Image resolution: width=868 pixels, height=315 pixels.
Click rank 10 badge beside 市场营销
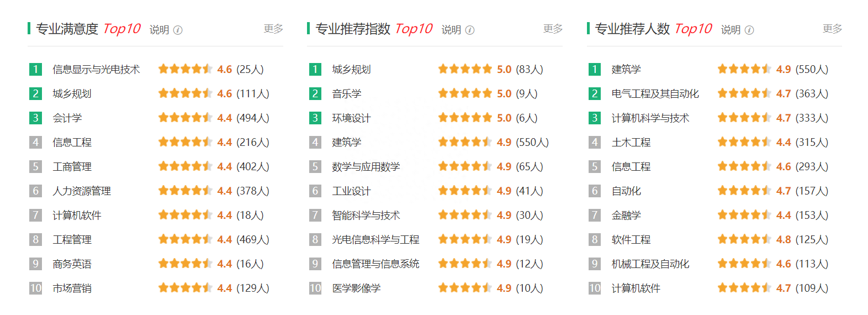[x=35, y=288]
